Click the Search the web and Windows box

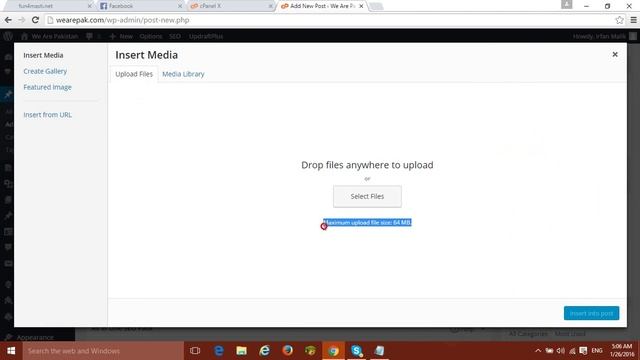pos(103,351)
